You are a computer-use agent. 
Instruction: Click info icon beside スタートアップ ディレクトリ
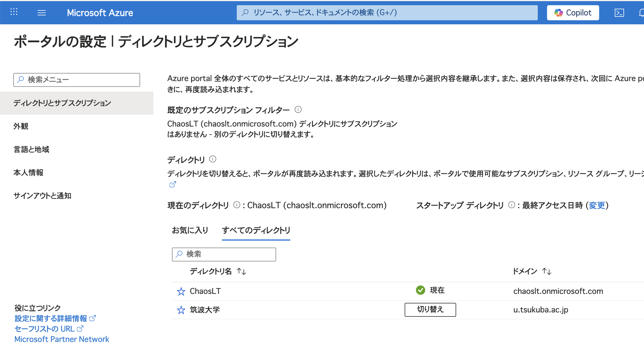tap(512, 205)
